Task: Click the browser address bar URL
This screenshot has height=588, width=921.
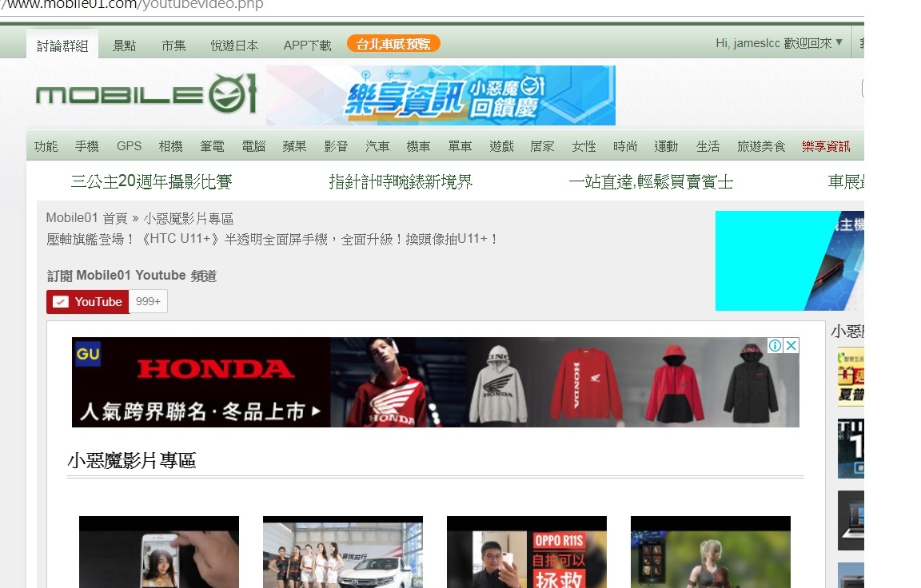Action: click(132, 5)
